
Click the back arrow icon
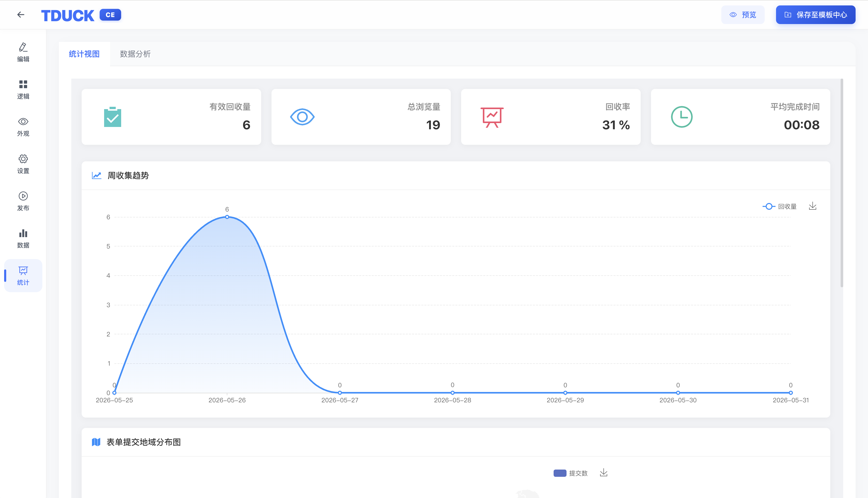click(21, 15)
